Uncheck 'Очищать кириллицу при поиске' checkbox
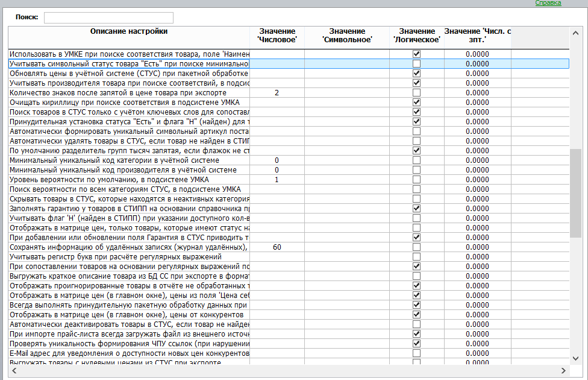This screenshot has height=380, width=588. pyautogui.click(x=417, y=103)
